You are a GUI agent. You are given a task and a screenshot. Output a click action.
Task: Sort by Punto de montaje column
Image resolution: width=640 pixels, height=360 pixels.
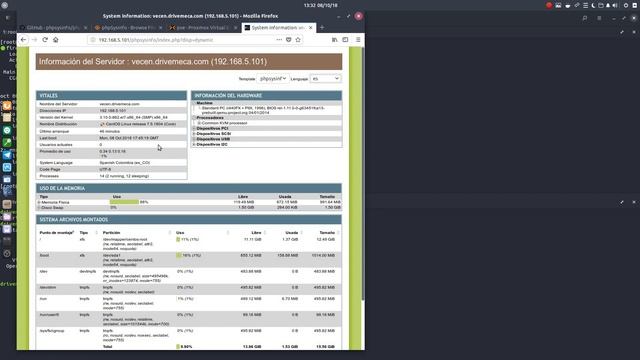click(x=57, y=233)
